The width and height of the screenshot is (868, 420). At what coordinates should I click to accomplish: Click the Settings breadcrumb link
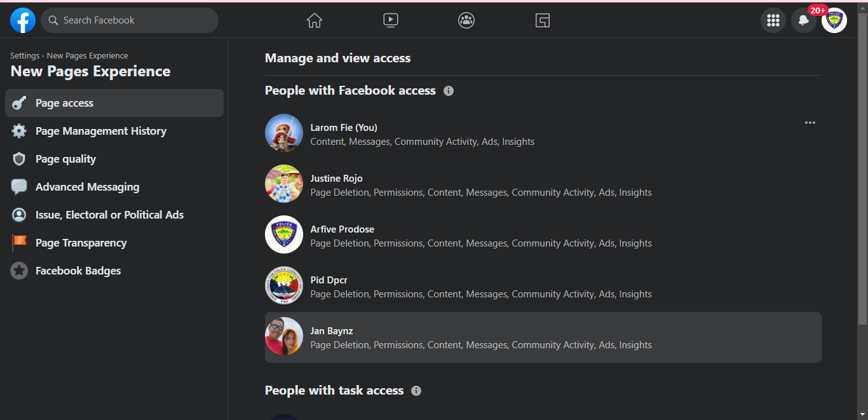pyautogui.click(x=24, y=56)
